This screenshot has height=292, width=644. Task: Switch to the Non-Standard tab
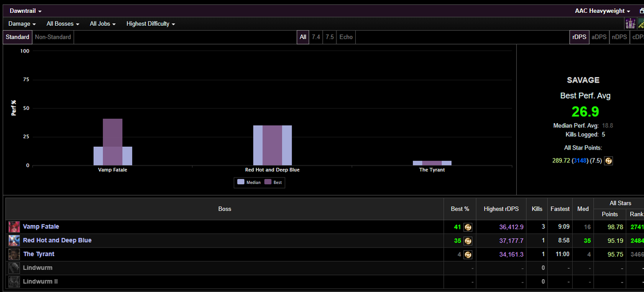pos(53,37)
